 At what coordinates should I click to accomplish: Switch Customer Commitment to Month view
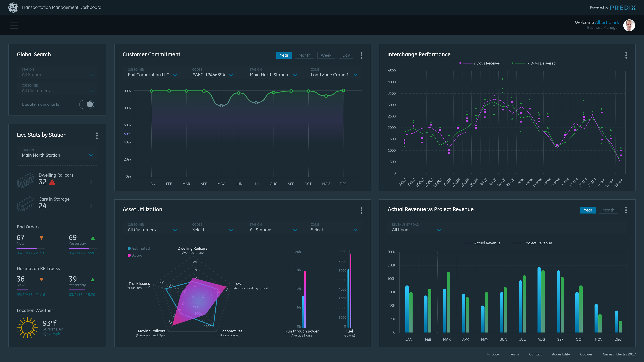(304, 55)
